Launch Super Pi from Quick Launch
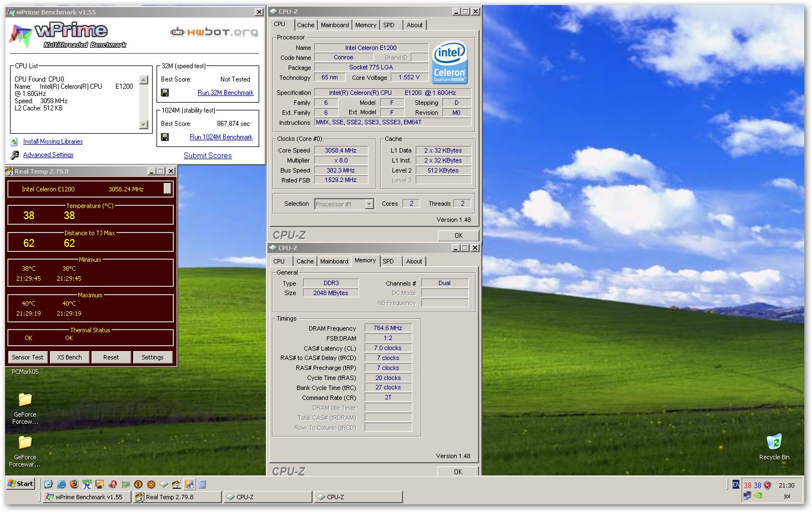812x512 pixels. 87,484
